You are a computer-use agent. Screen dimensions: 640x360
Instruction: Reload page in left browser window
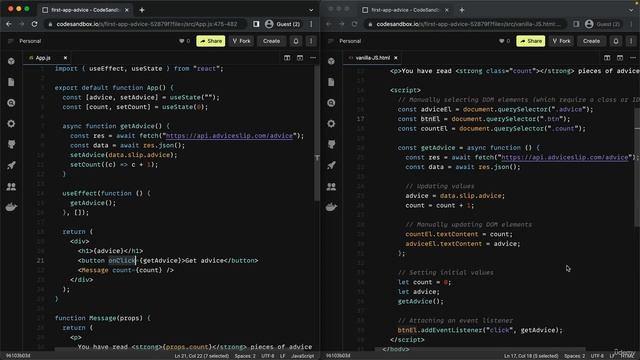[35, 24]
